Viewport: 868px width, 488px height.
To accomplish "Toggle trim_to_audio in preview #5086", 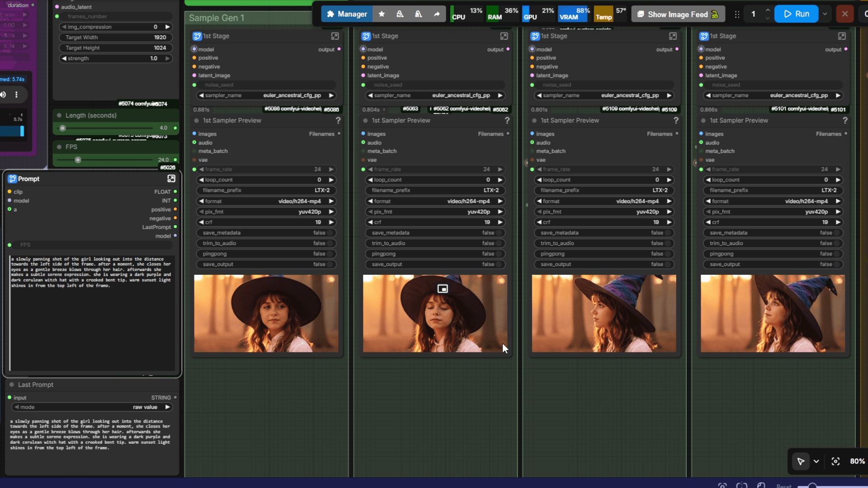I will pos(267,243).
